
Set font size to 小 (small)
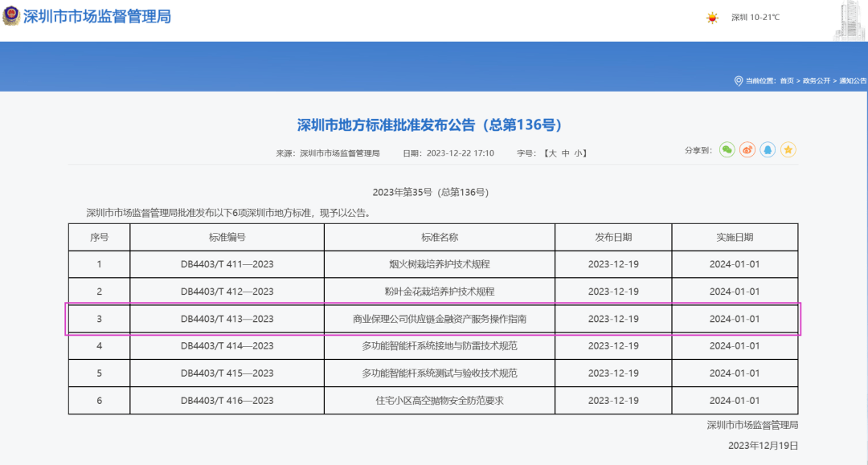coord(579,153)
